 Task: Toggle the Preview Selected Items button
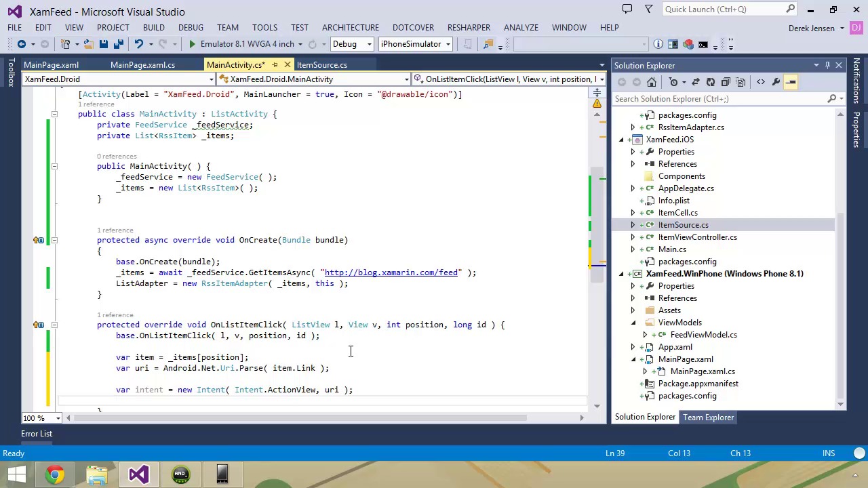(791, 82)
